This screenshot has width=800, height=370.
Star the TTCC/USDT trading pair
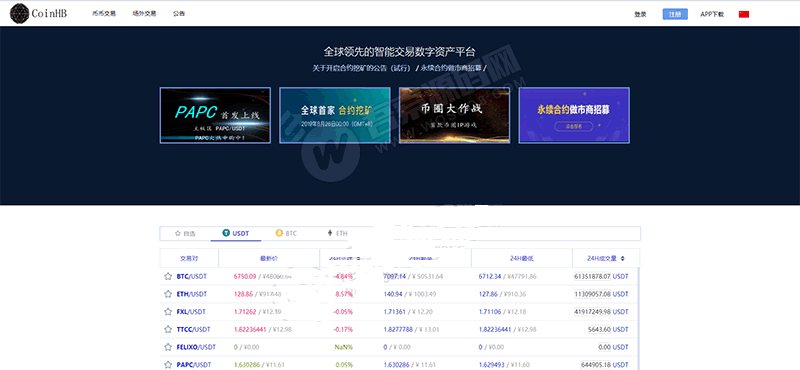(x=168, y=329)
